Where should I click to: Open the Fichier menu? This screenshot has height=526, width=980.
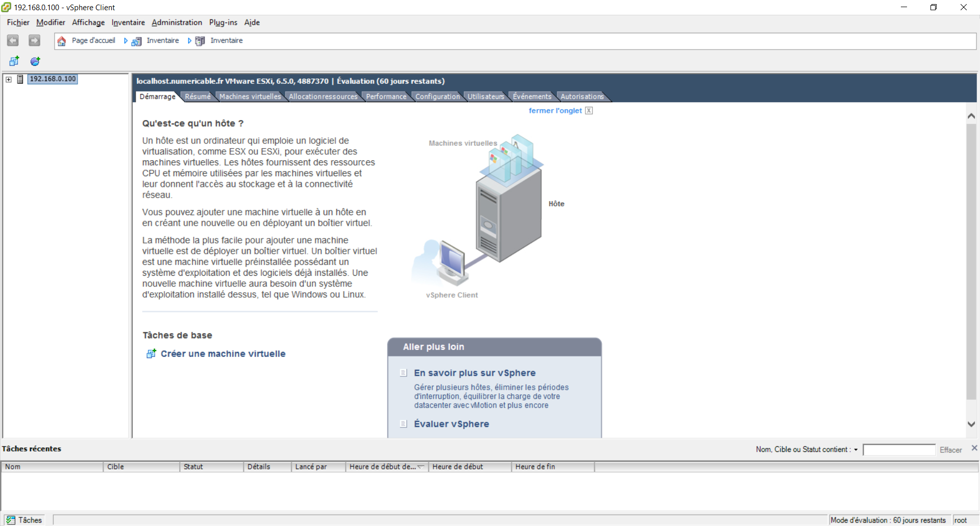point(18,22)
